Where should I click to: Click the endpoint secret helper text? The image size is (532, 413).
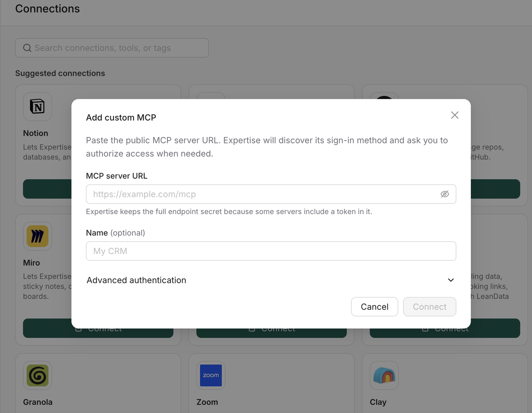pyautogui.click(x=229, y=212)
